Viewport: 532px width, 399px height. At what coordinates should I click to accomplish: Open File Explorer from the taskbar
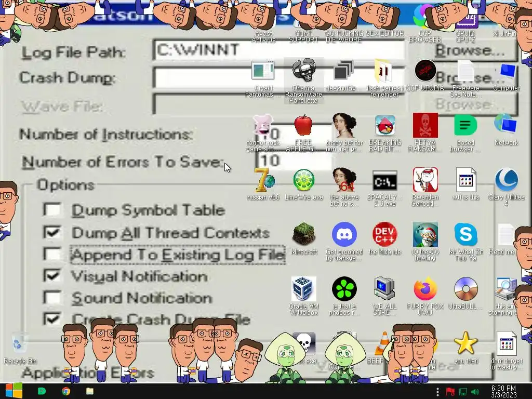(x=89, y=391)
